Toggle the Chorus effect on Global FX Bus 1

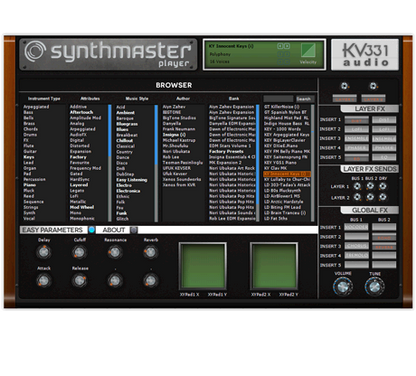pos(356,246)
